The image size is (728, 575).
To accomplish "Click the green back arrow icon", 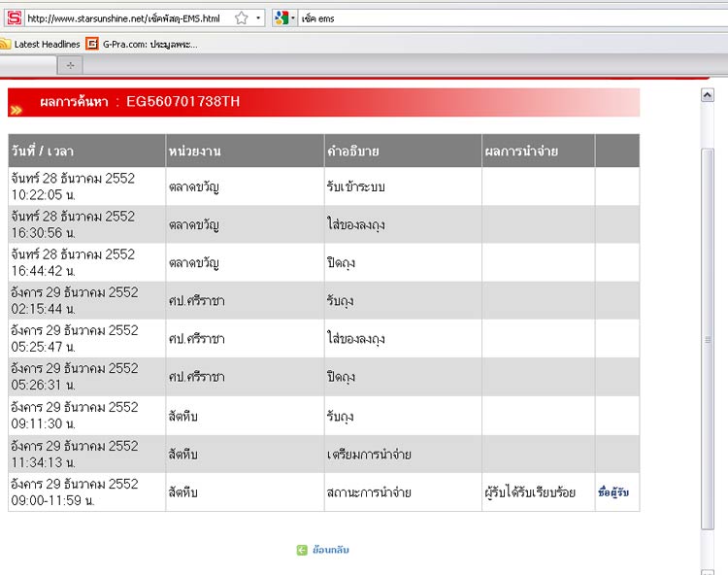I will tap(302, 550).
